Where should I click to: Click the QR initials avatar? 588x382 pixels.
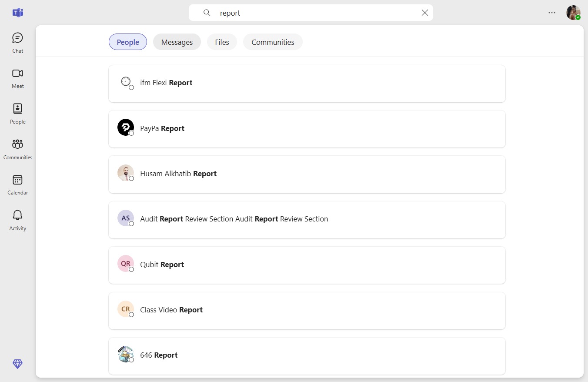(126, 263)
